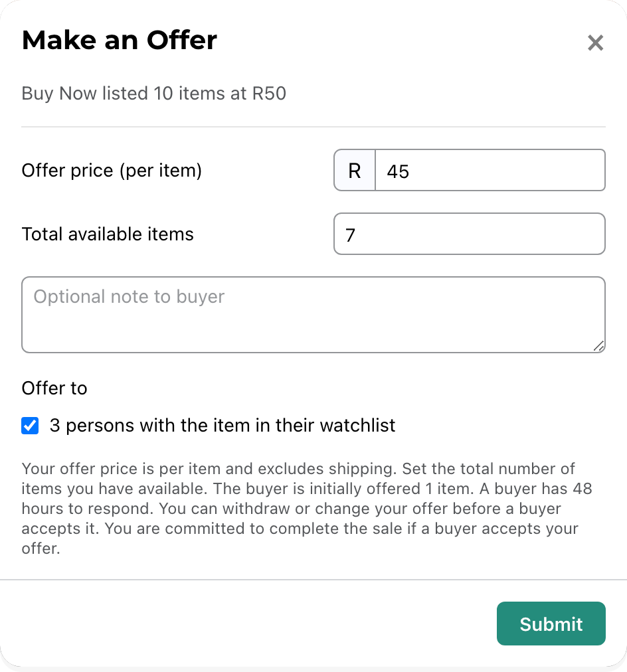Click the offer terms disclaimer paragraph
Image resolution: width=627 pixels, height=672 pixels.
[307, 509]
